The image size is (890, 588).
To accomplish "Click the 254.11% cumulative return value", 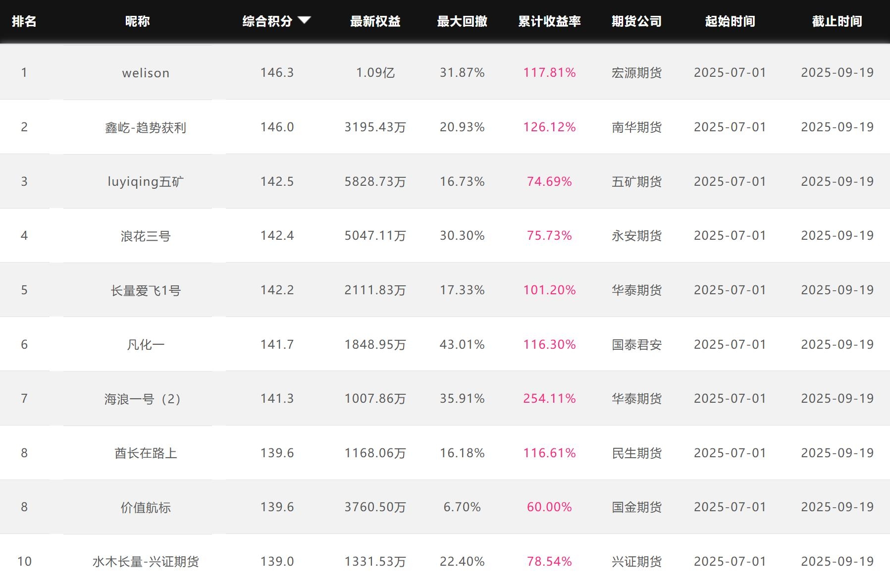I will click(x=549, y=399).
